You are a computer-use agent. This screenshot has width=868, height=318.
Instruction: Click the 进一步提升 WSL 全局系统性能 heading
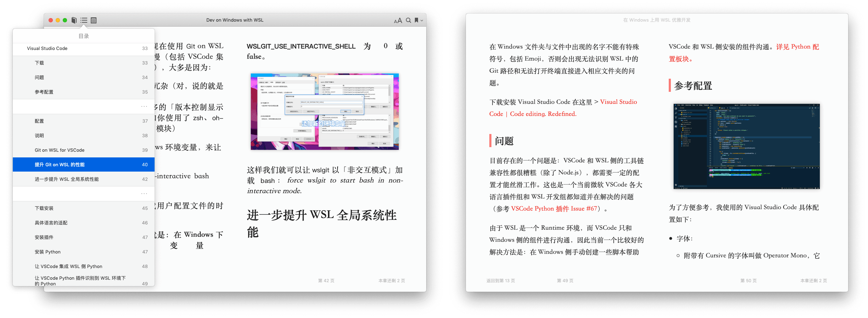click(x=322, y=224)
